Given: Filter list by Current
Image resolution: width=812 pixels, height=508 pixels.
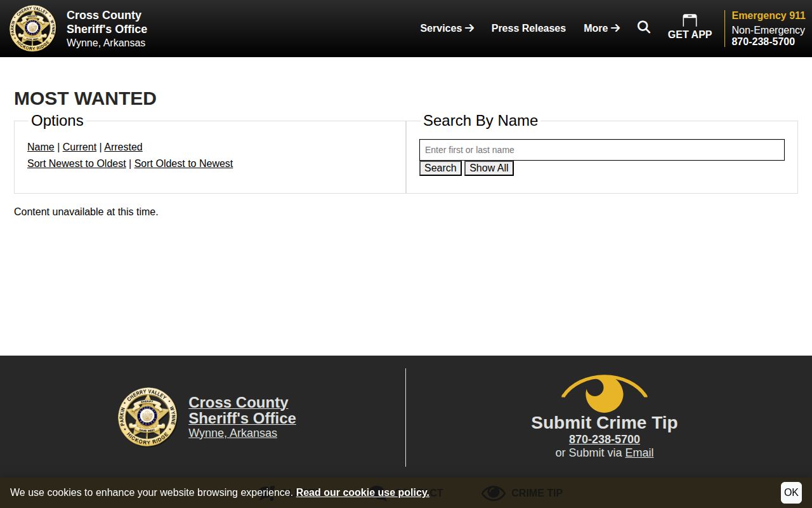Looking at the screenshot, I should pos(79,147).
